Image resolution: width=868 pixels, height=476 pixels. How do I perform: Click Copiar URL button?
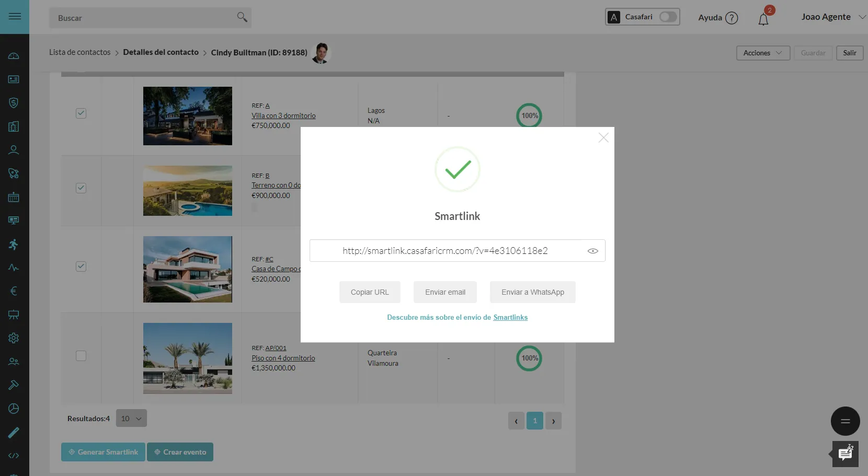[370, 292]
